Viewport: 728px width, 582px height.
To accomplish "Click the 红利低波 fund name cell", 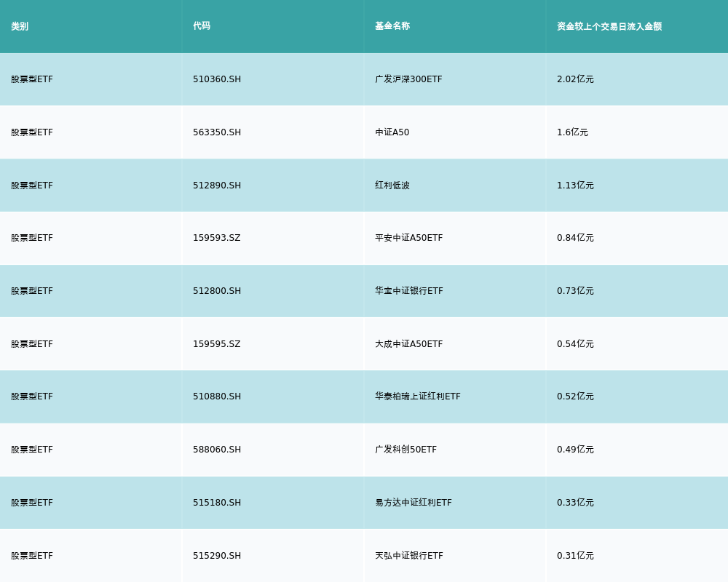I will 392,186.
